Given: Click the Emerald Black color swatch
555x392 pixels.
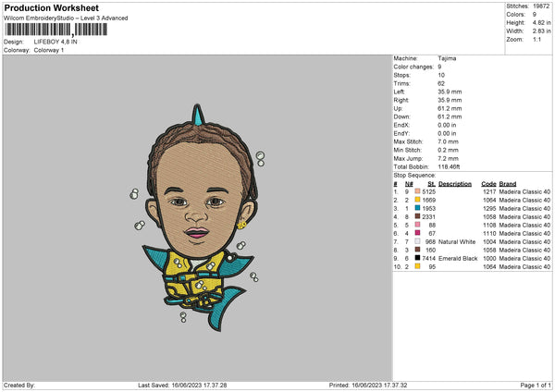Looking at the screenshot, I should pos(417,258).
